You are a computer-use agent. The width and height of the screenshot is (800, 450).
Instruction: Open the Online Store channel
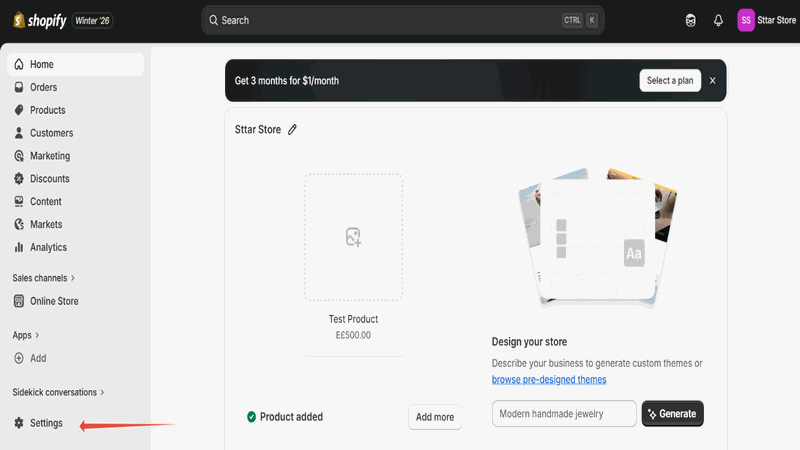point(54,301)
